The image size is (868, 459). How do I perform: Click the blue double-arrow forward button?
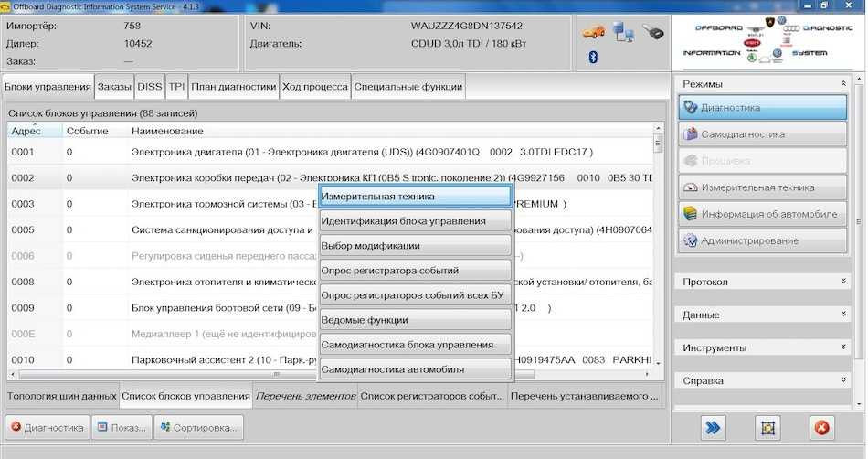pos(714,427)
